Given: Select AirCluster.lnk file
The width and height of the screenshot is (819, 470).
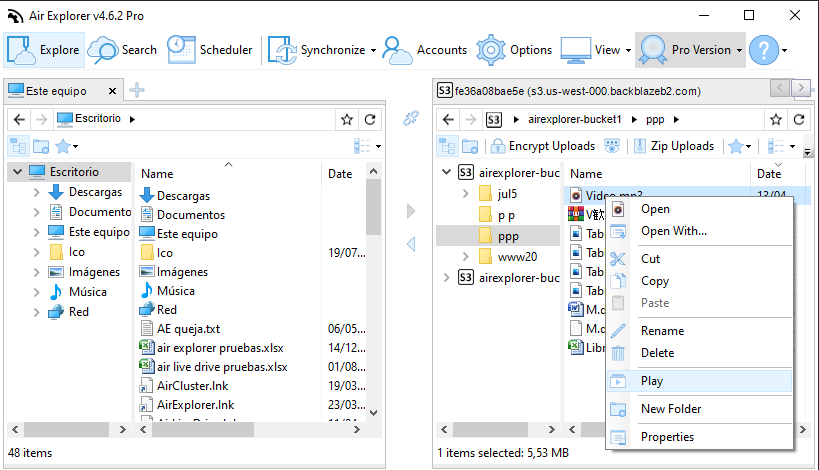Looking at the screenshot, I should 192,386.
